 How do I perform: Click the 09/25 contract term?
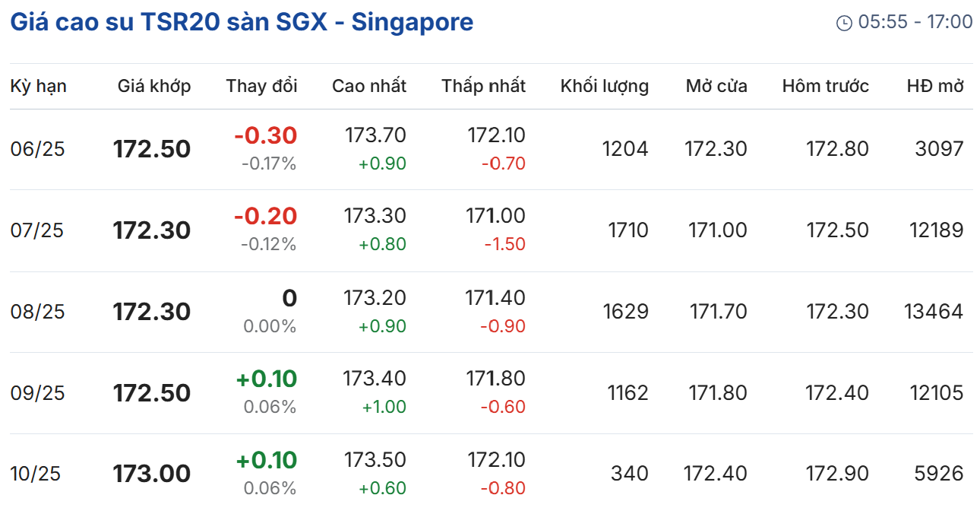37,393
